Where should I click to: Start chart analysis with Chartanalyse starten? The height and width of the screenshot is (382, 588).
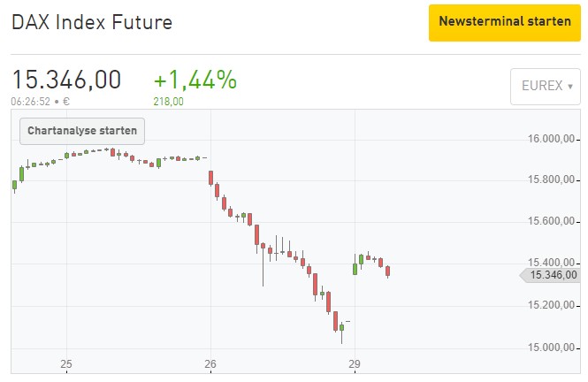[x=82, y=131]
